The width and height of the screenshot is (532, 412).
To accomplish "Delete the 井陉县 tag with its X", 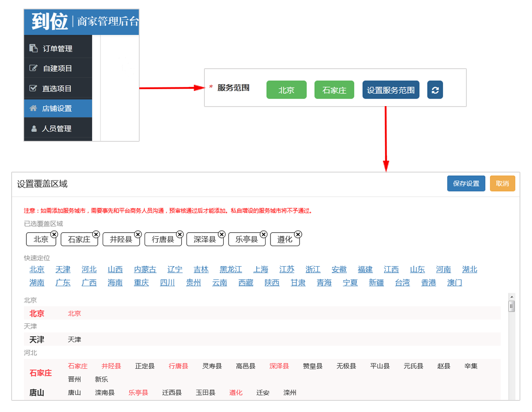I will point(138,234).
